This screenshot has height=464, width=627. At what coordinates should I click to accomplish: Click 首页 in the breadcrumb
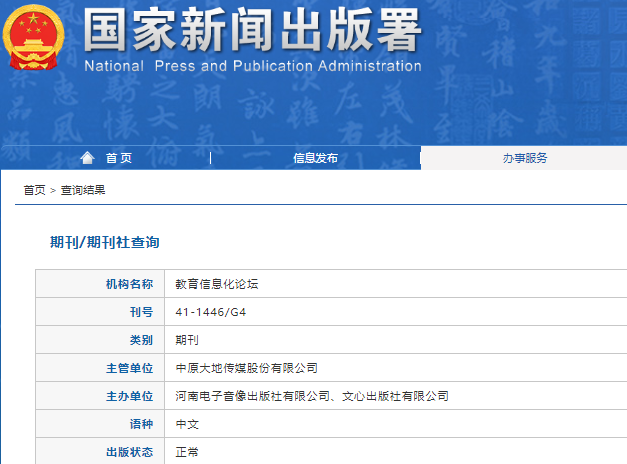click(34, 190)
